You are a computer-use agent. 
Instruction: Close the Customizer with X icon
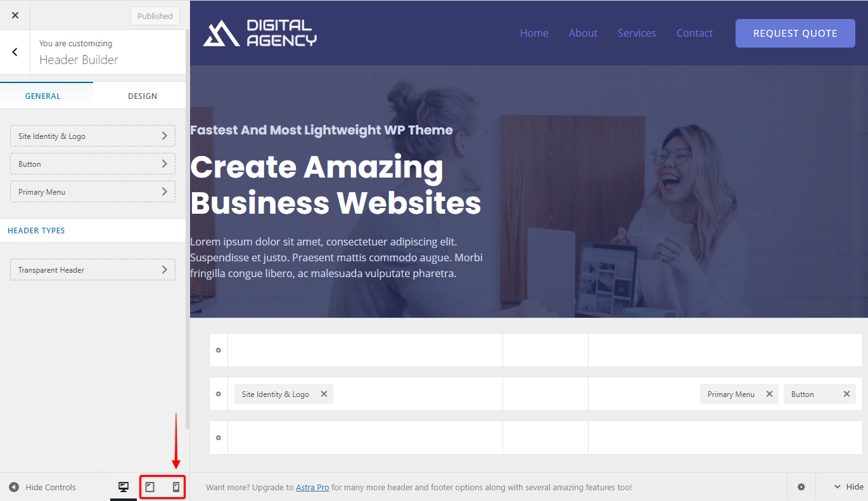(x=15, y=15)
